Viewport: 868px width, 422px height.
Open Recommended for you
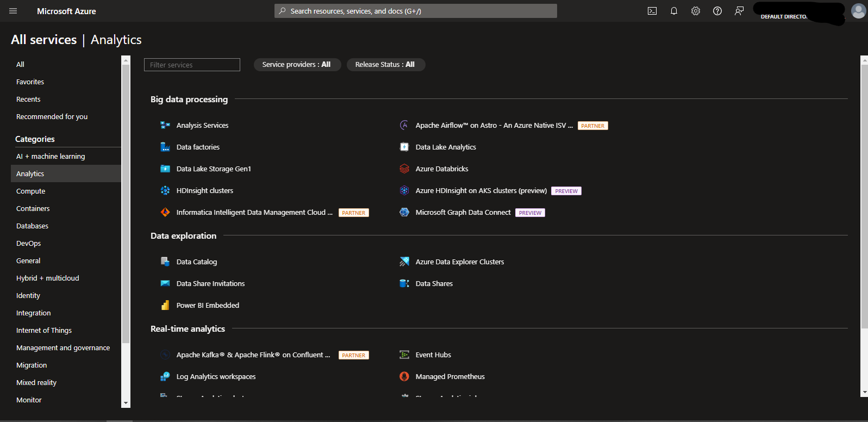(52, 116)
